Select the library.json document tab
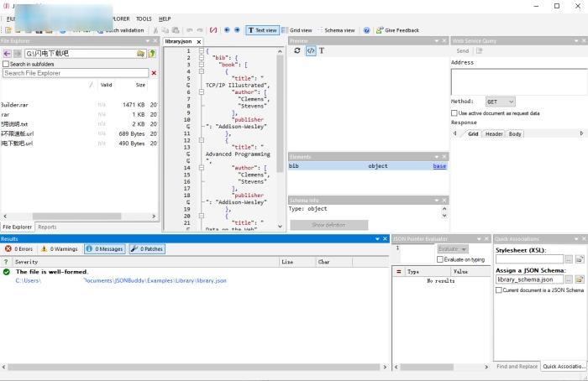The width and height of the screenshot is (588, 381). point(178,41)
